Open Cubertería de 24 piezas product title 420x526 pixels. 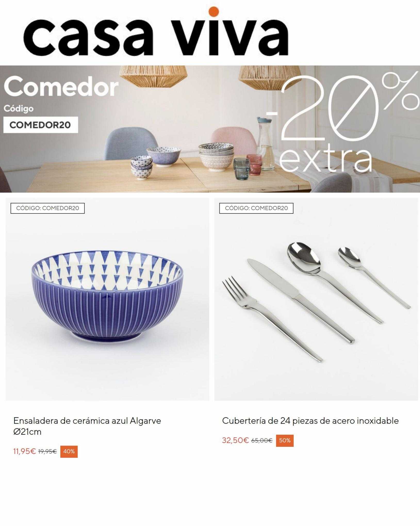[x=310, y=421]
